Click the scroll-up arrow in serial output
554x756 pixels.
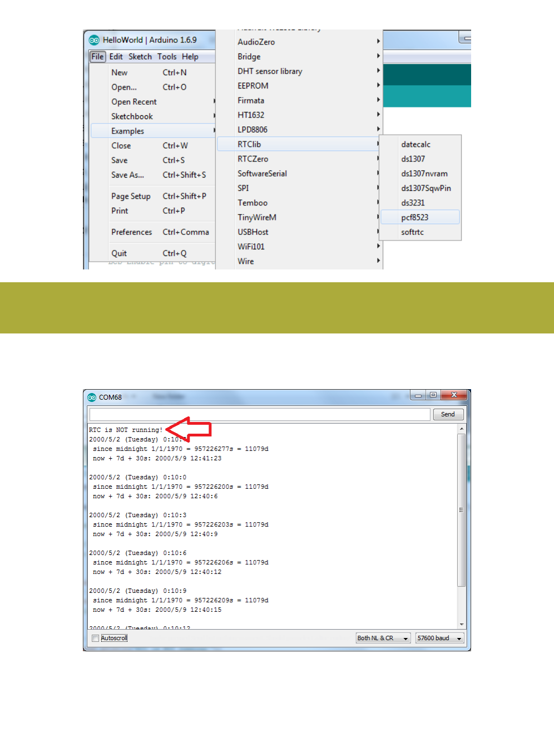click(x=462, y=429)
